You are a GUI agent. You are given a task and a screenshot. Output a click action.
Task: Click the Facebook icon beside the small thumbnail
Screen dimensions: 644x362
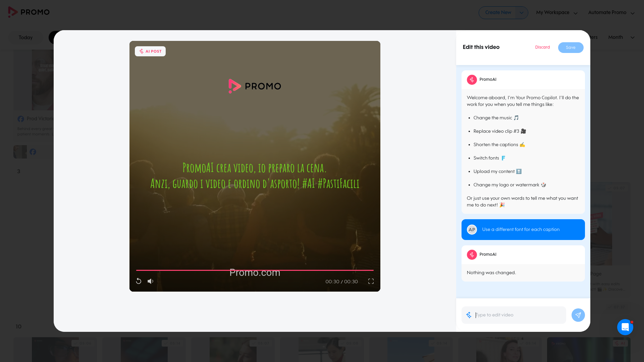(33, 152)
